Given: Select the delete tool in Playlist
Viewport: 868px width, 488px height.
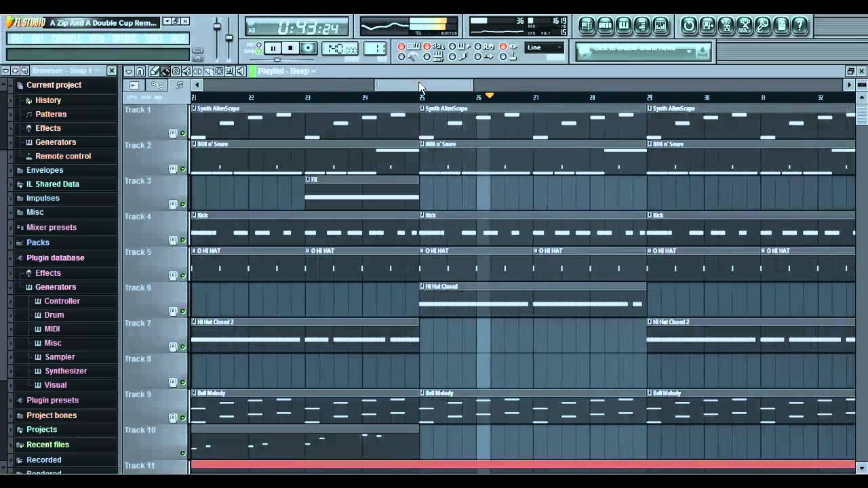Looking at the screenshot, I should tap(176, 71).
